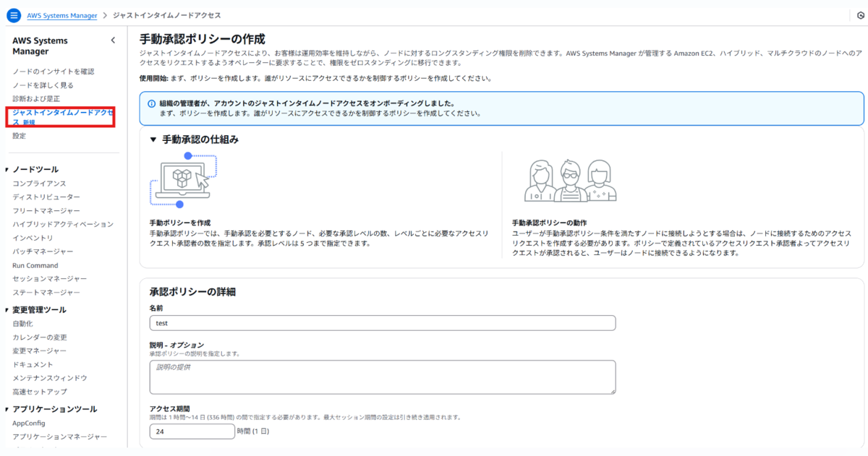Open セッションマネージャー in the sidebar
Image resolution: width=868 pixels, height=456 pixels.
(50, 278)
